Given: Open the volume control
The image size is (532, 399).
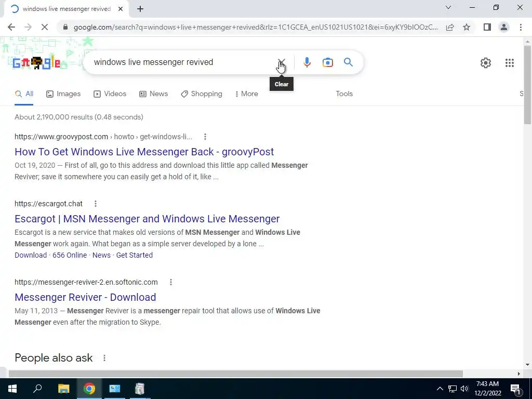Looking at the screenshot, I should (x=465, y=389).
